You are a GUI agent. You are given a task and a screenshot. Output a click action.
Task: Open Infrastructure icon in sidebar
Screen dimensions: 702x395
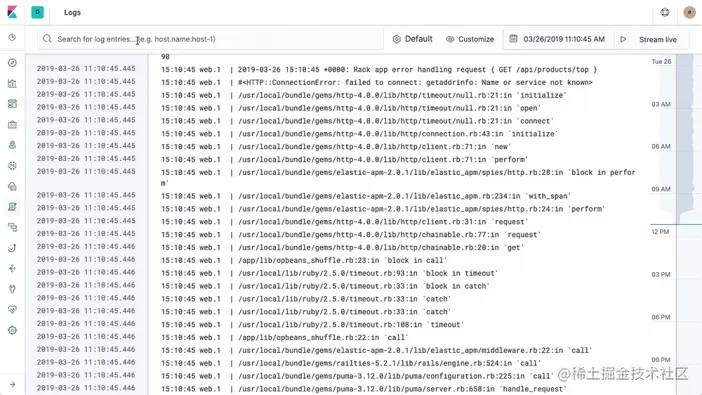(12, 186)
